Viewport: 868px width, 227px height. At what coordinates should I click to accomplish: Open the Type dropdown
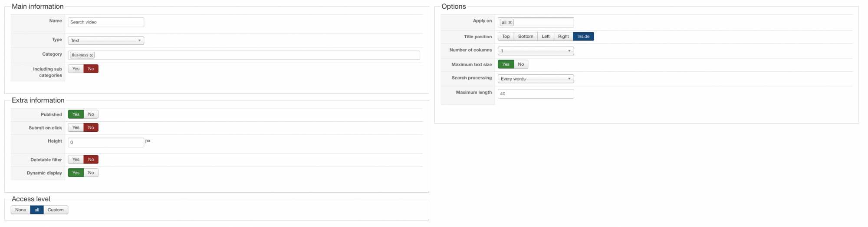click(x=106, y=40)
